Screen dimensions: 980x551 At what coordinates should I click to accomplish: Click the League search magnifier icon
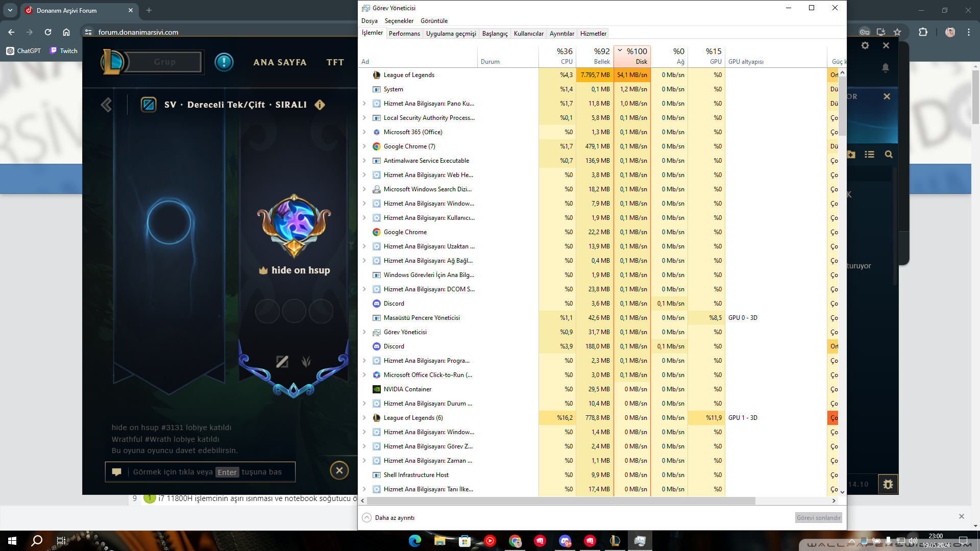coord(889,155)
